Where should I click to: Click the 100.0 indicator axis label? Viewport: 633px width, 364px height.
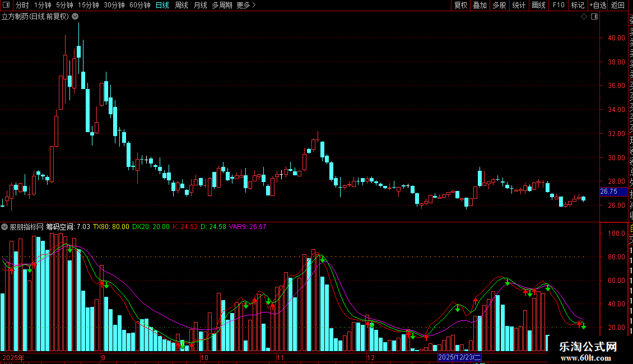click(x=616, y=234)
